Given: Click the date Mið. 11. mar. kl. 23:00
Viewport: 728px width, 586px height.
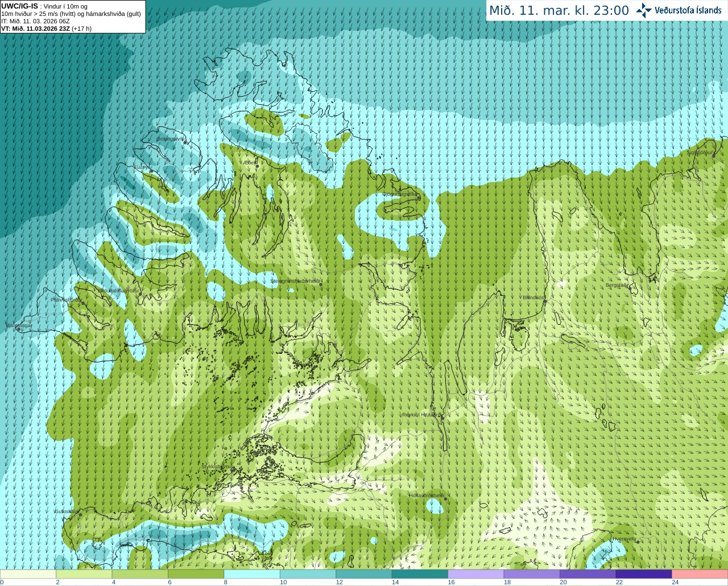Looking at the screenshot, I should point(559,10).
